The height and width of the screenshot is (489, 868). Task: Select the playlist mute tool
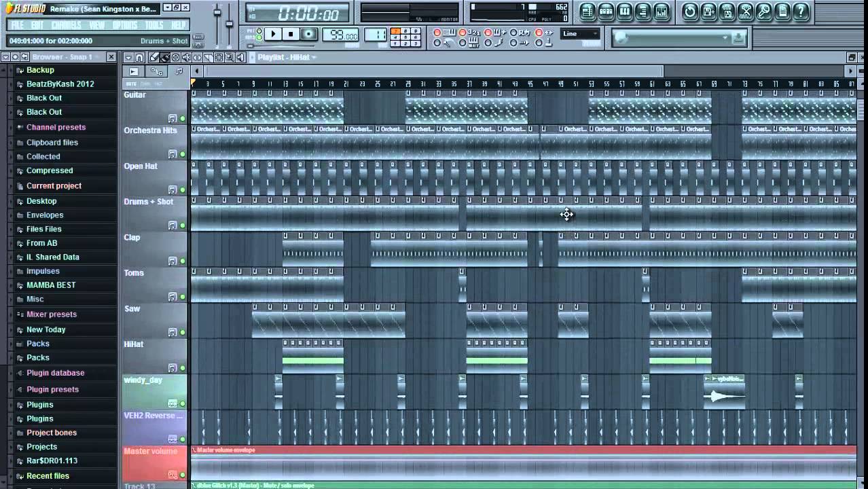(186, 58)
